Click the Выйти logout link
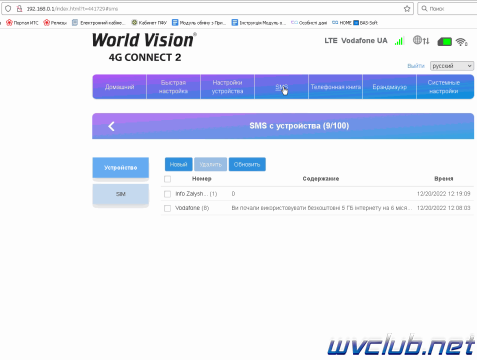 click(416, 66)
